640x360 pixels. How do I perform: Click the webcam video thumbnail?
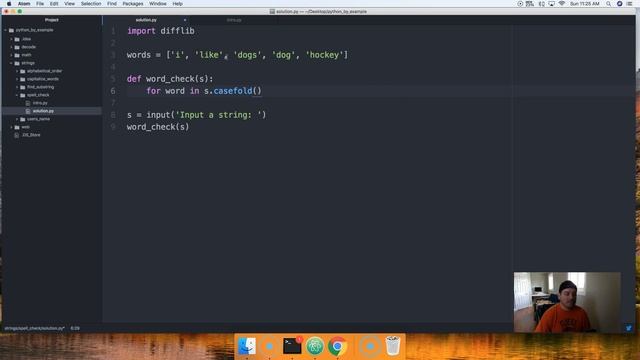pyautogui.click(x=567, y=302)
